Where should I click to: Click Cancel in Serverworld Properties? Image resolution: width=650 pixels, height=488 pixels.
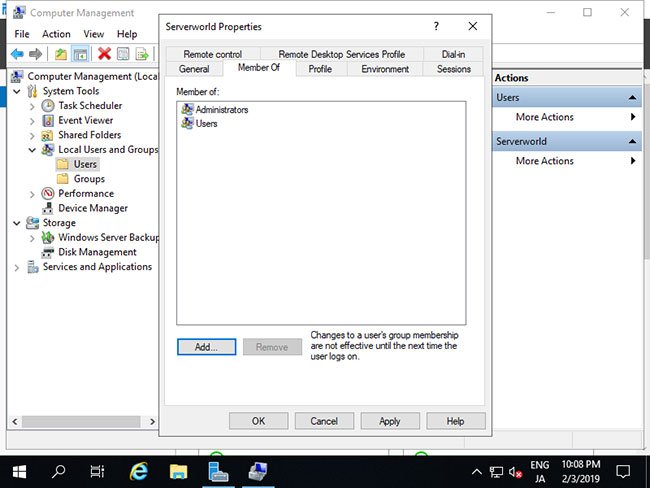click(324, 421)
